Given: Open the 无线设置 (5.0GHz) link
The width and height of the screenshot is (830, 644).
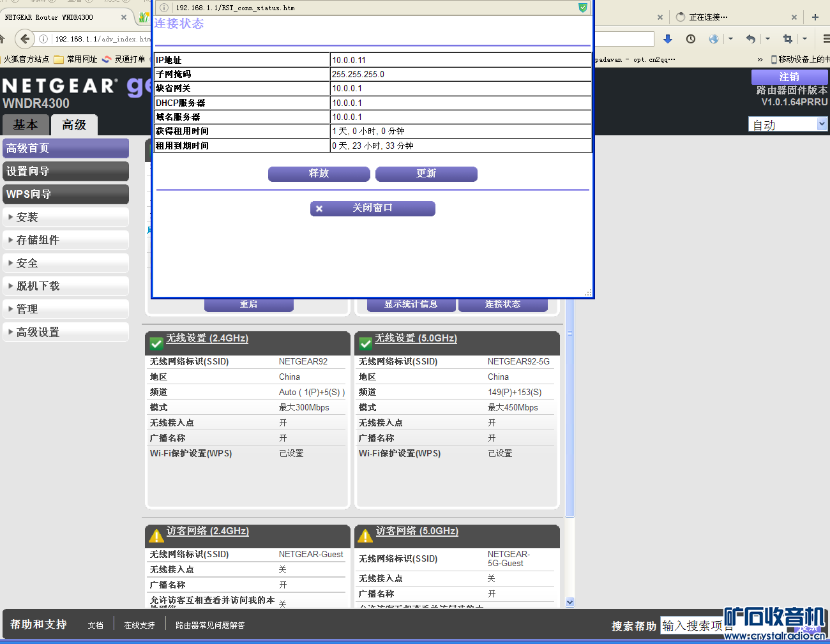Looking at the screenshot, I should (x=416, y=338).
